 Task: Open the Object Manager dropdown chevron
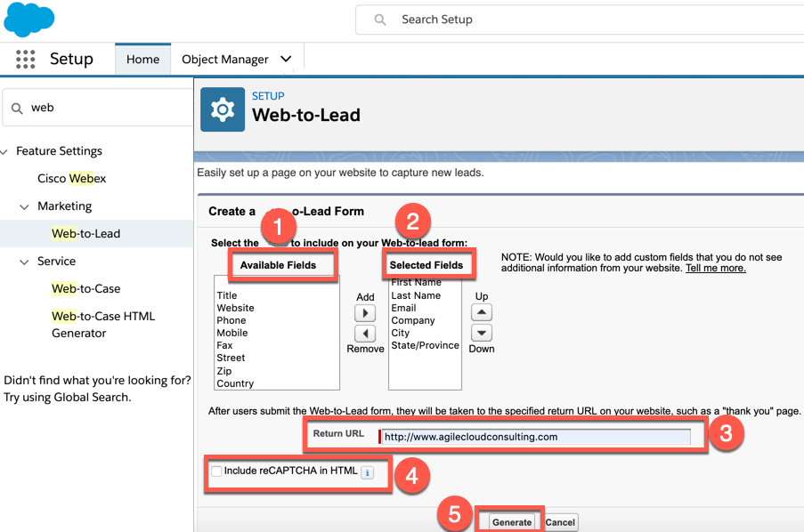[x=286, y=59]
